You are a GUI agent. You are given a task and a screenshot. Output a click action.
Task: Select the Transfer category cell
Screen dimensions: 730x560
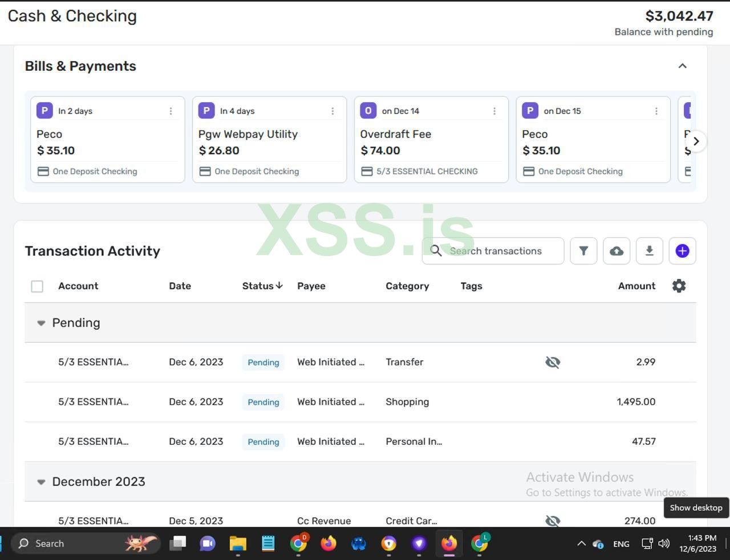pyautogui.click(x=404, y=362)
